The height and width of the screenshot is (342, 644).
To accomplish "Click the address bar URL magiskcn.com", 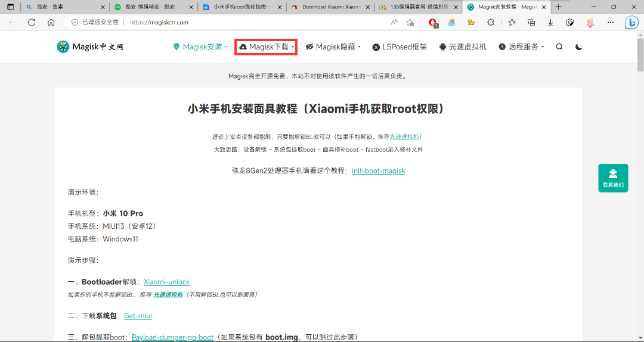I will click(159, 23).
